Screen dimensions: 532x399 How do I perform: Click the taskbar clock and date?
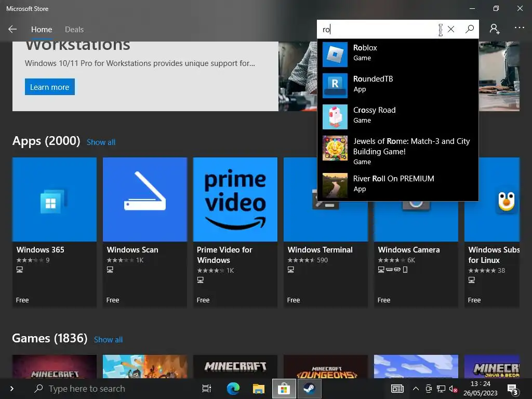tap(481, 389)
